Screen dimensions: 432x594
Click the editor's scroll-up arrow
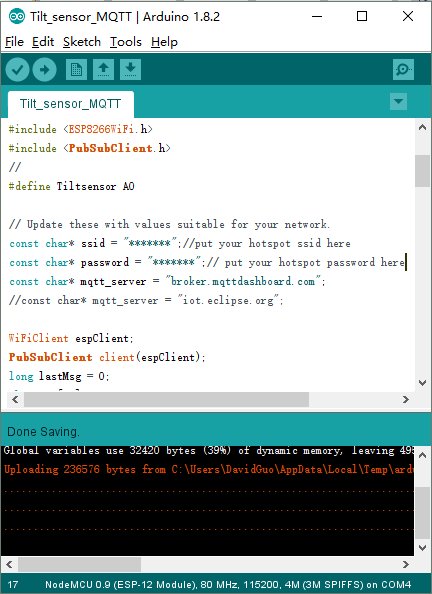(423, 128)
